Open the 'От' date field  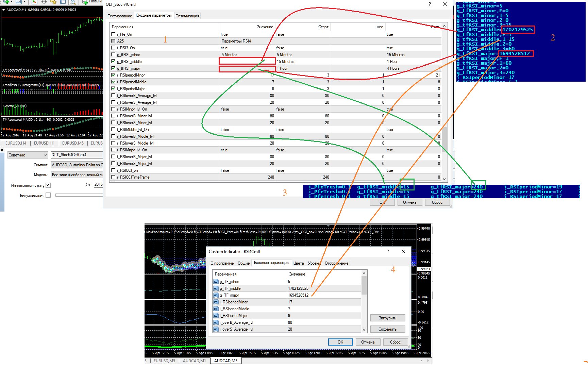(x=98, y=184)
